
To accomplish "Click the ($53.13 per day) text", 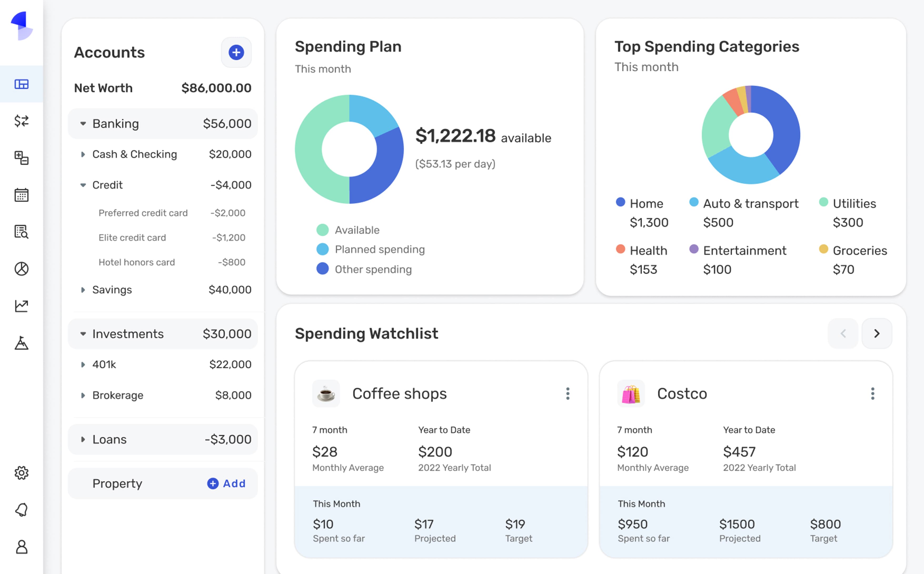I will pos(455,164).
